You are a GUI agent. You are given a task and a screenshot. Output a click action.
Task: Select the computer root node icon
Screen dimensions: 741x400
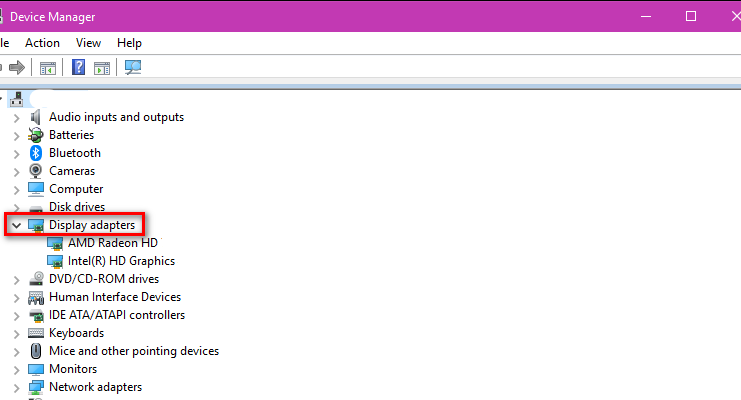(17, 99)
